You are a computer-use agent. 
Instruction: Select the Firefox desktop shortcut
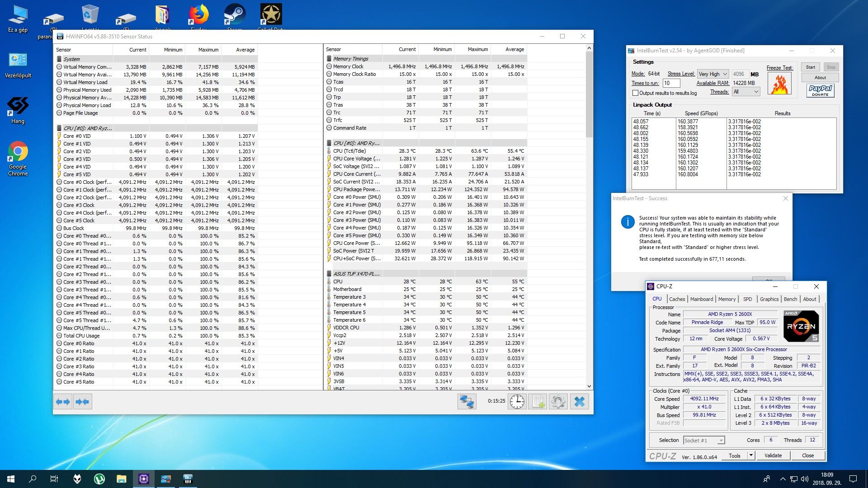tap(198, 17)
